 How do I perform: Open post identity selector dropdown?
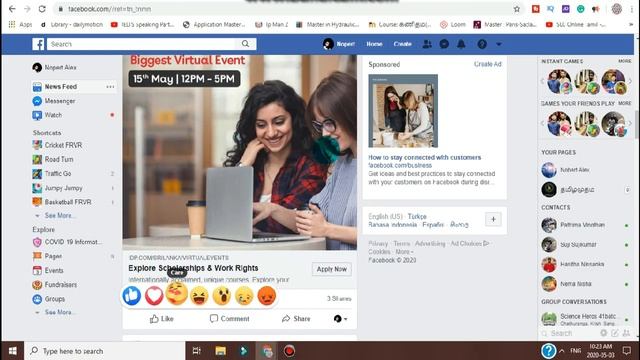coord(340,319)
